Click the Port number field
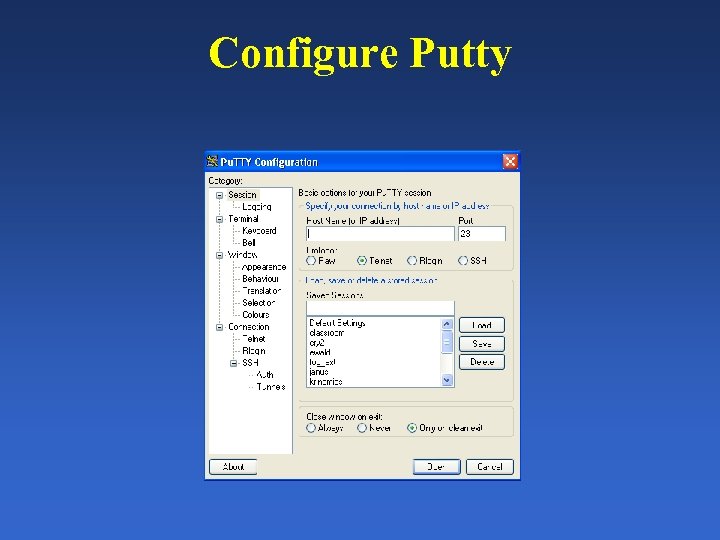The width and height of the screenshot is (720, 540). (x=482, y=234)
